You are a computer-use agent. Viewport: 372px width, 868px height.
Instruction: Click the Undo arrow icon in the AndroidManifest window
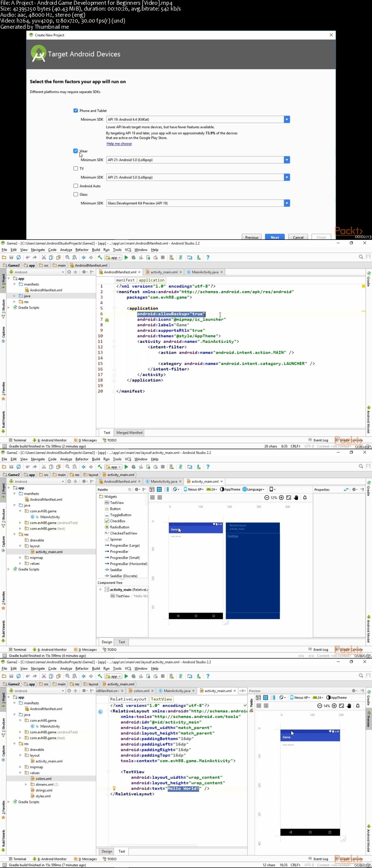click(27, 257)
